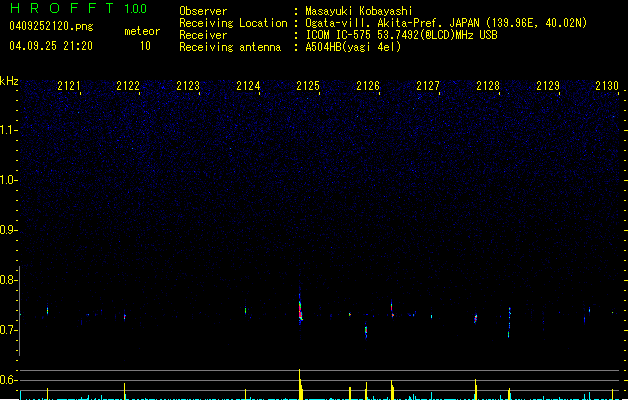Click the 2123 time marker

tap(188, 86)
